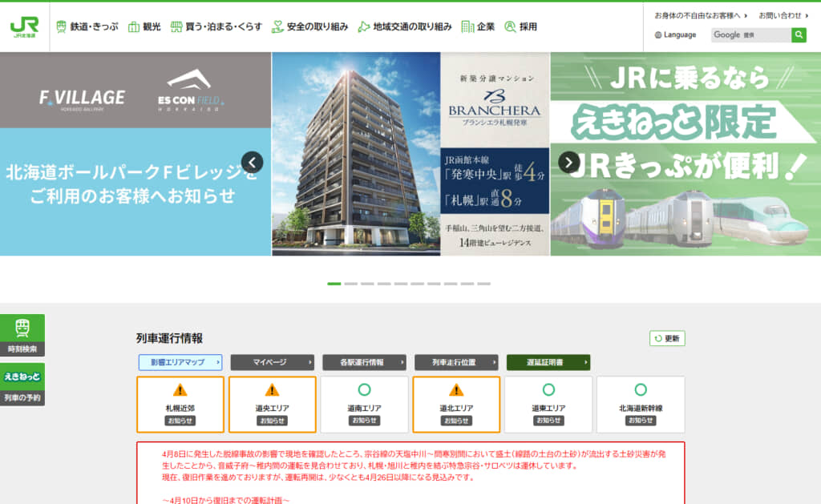Click the red notice text ～4月10日から復旧までの運転計画～
821x504 pixels.
pos(225,500)
